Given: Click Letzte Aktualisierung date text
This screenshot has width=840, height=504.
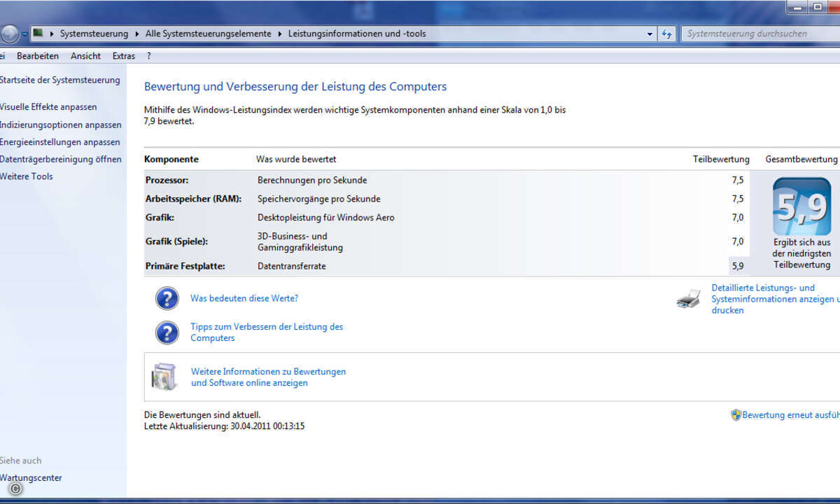Looking at the screenshot, I should 225,426.
